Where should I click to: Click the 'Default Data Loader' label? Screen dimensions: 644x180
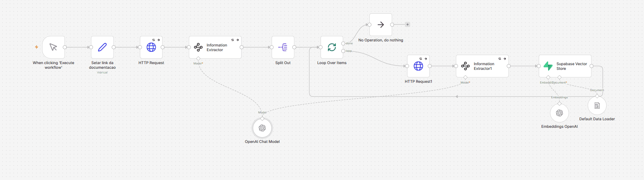(x=597, y=119)
